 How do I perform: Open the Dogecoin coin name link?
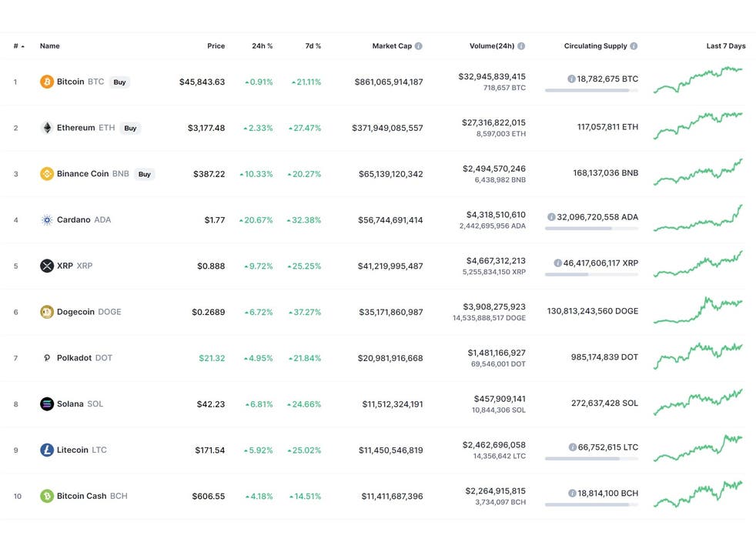(x=75, y=312)
